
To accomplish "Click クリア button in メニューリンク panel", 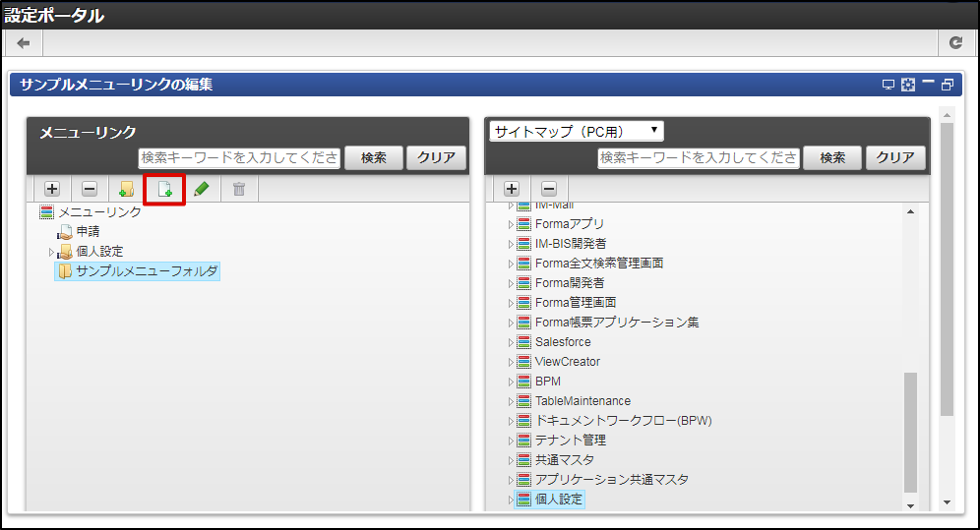I will coord(436,158).
